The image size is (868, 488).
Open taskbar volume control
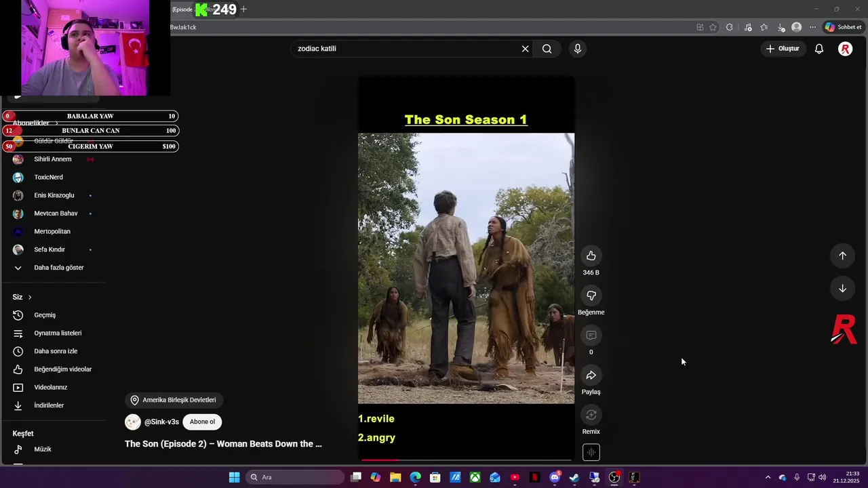823,477
